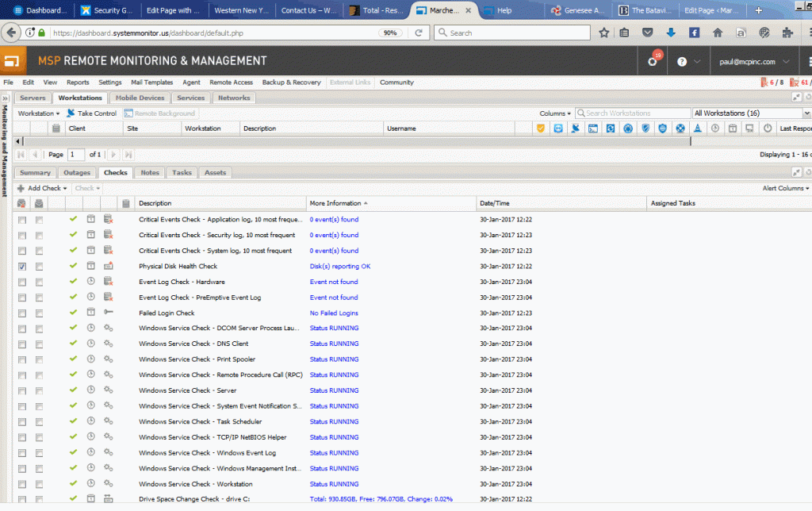The width and height of the screenshot is (812, 511).
Task: Bookmark this page with the star icon
Action: [x=603, y=33]
